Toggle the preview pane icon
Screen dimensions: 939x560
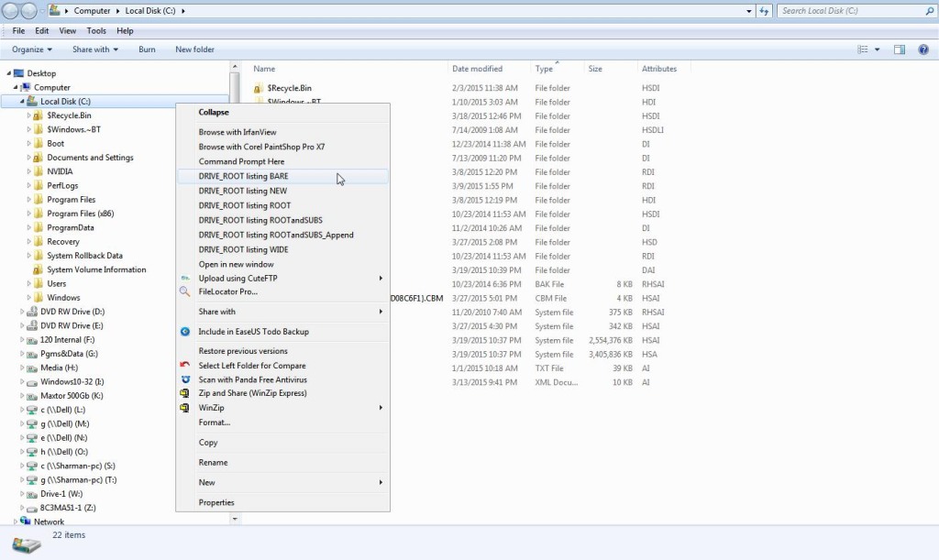coord(900,49)
